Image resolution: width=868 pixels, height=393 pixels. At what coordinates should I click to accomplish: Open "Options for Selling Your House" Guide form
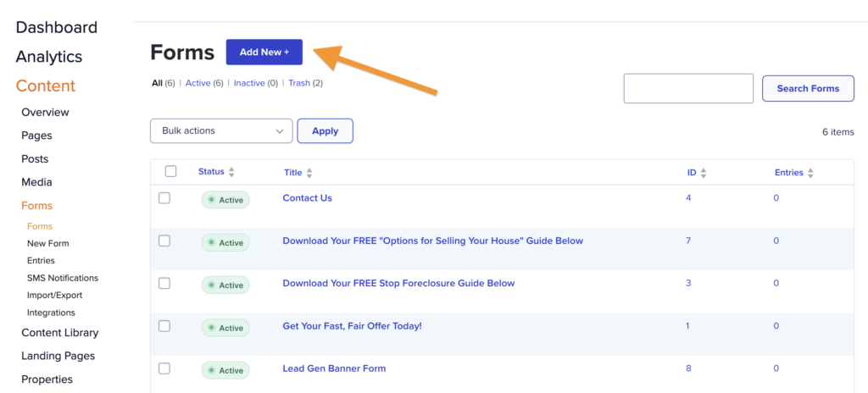pyautogui.click(x=433, y=241)
